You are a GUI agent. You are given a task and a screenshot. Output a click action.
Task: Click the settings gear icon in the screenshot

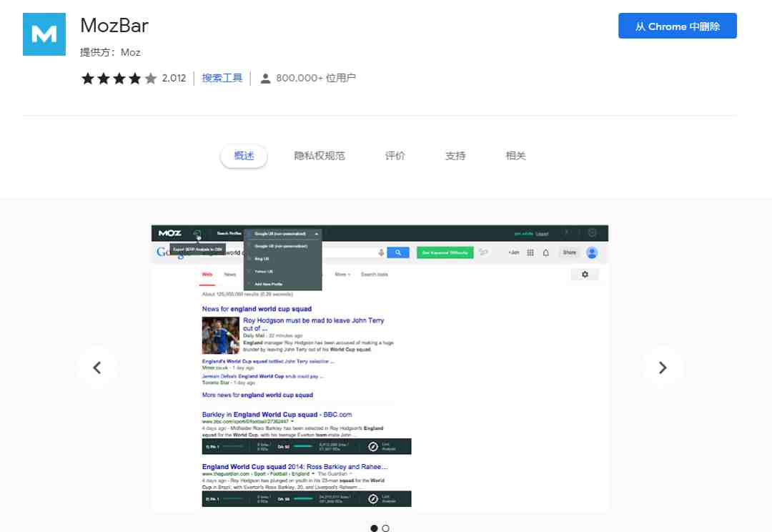[585, 275]
